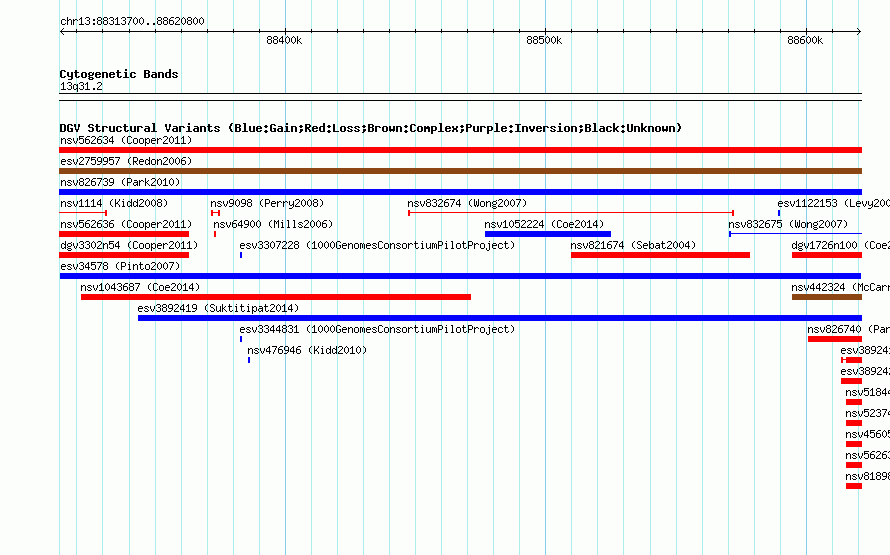This screenshot has width=890, height=555.
Task: Click the thin red line under nsv1114
Action: click(x=83, y=213)
